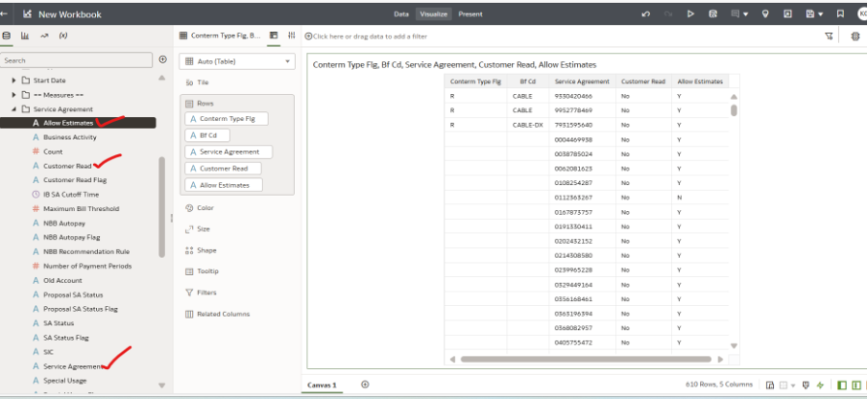Click the Search data elements field

(x=77, y=59)
